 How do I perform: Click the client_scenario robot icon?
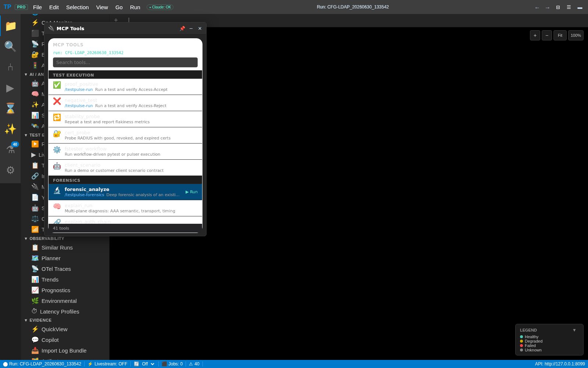tap(57, 166)
